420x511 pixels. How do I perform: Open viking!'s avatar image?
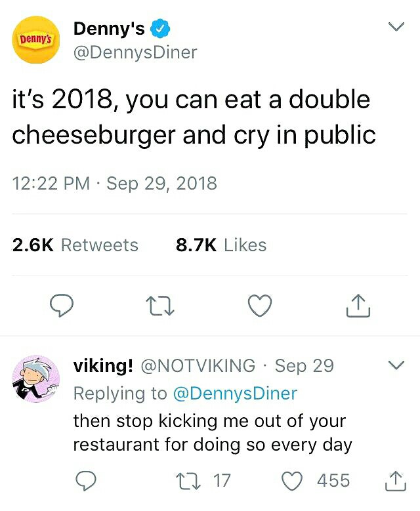coord(36,379)
